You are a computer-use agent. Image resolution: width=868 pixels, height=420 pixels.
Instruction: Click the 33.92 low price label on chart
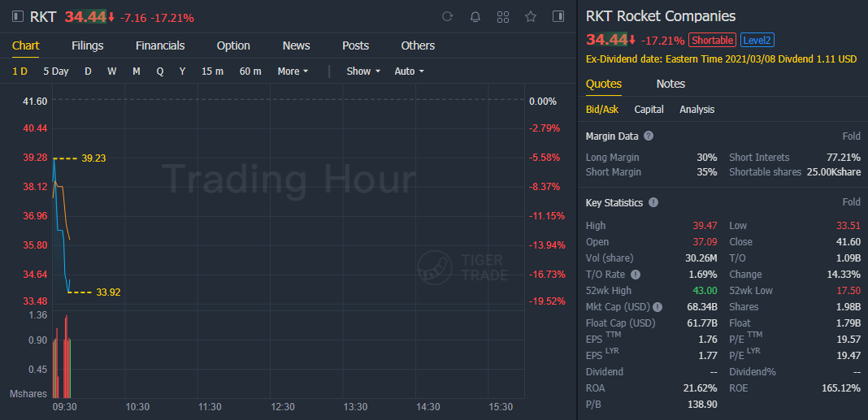(108, 292)
